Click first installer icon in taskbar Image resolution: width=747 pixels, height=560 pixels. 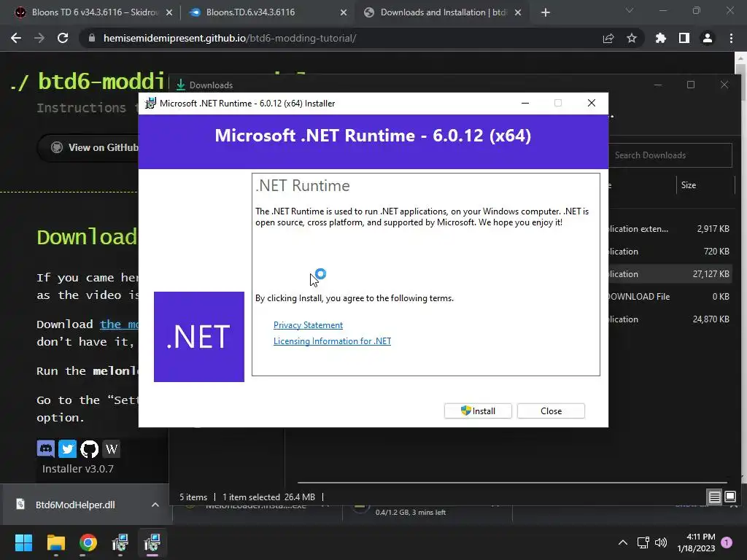click(x=120, y=542)
